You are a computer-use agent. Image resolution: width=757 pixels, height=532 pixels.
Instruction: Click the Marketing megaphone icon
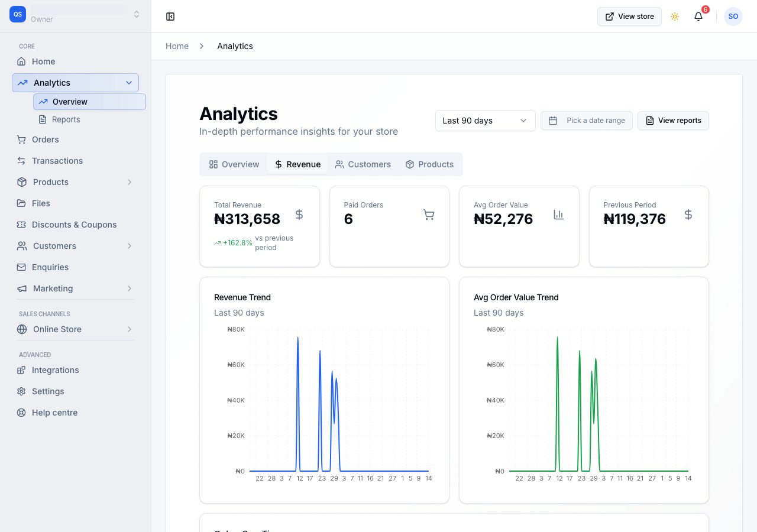tap(22, 288)
